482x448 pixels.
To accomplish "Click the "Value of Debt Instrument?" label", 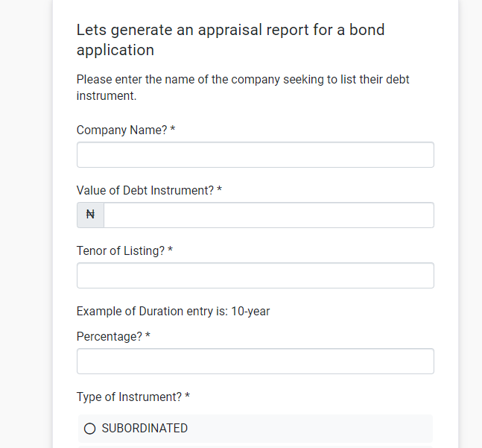I will (145, 190).
